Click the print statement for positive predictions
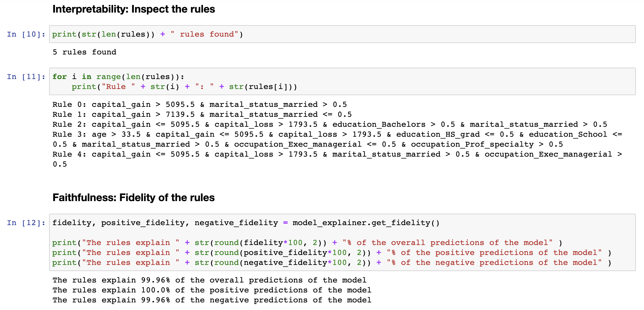This screenshot has width=644, height=310. coord(332,253)
